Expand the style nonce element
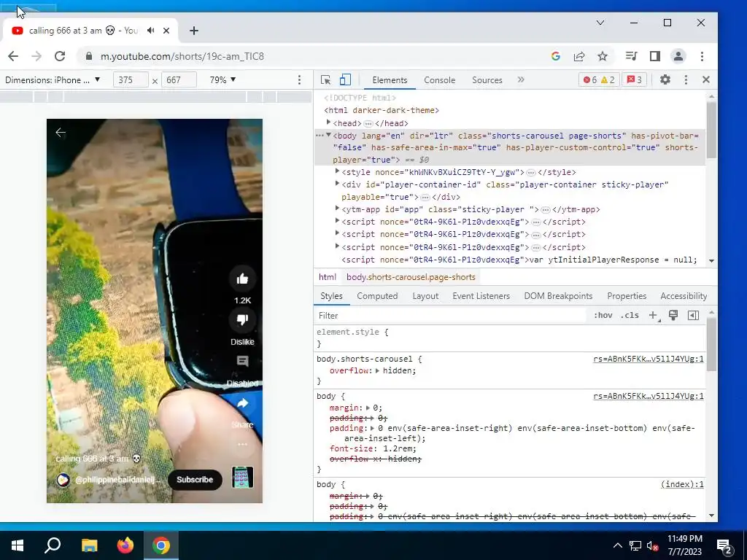Image resolution: width=747 pixels, height=560 pixels. tap(337, 171)
